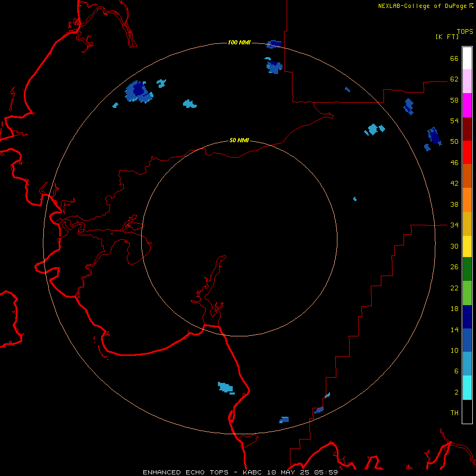Click the light pink 62 K FT legend color

pos(467,81)
